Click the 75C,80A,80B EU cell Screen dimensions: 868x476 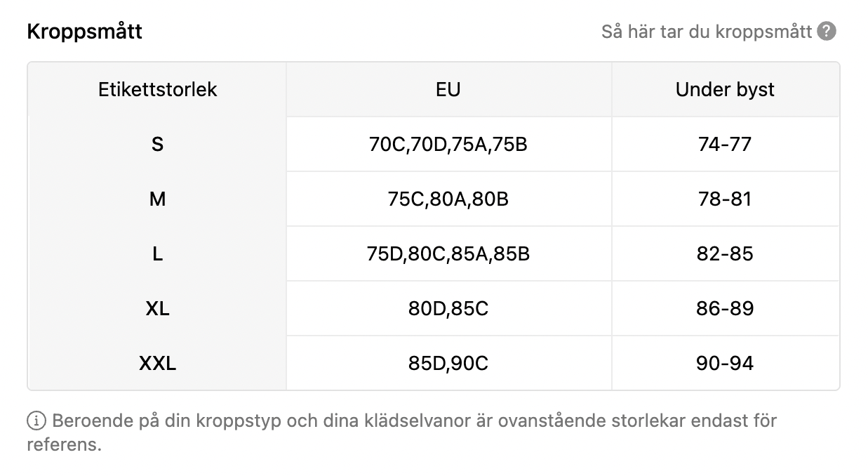pyautogui.click(x=448, y=199)
